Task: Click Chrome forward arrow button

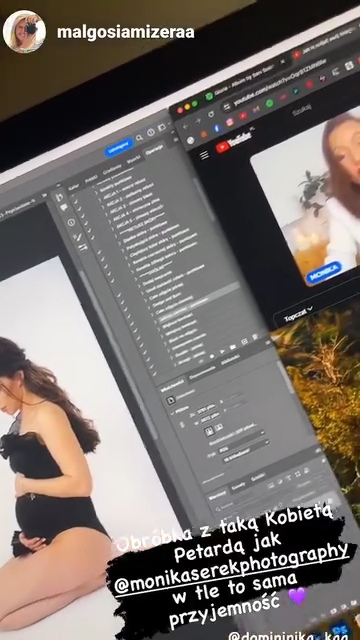Action: click(198, 120)
